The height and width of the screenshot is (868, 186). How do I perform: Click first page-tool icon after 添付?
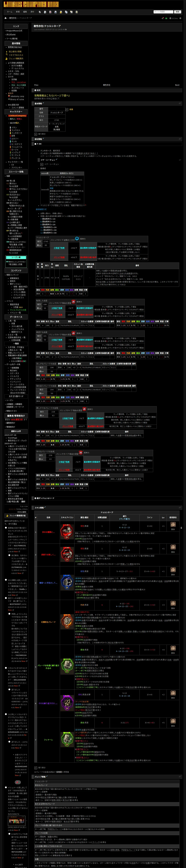tap(40, 12)
